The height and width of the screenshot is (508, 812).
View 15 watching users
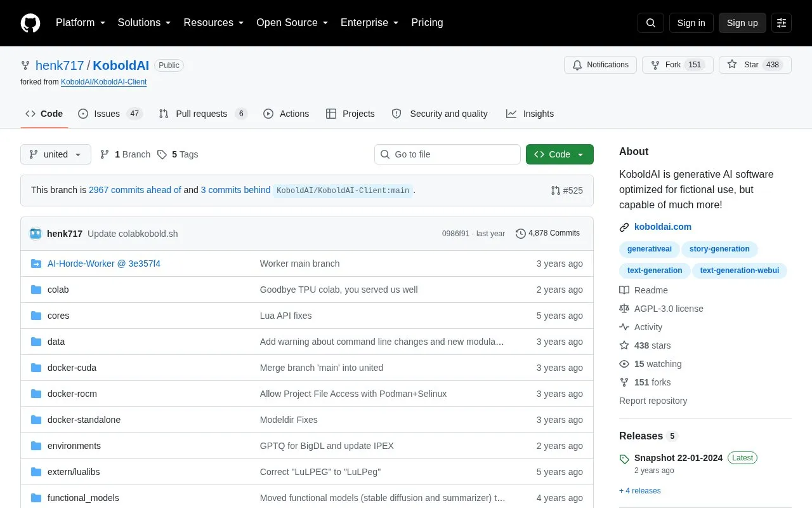(x=650, y=364)
